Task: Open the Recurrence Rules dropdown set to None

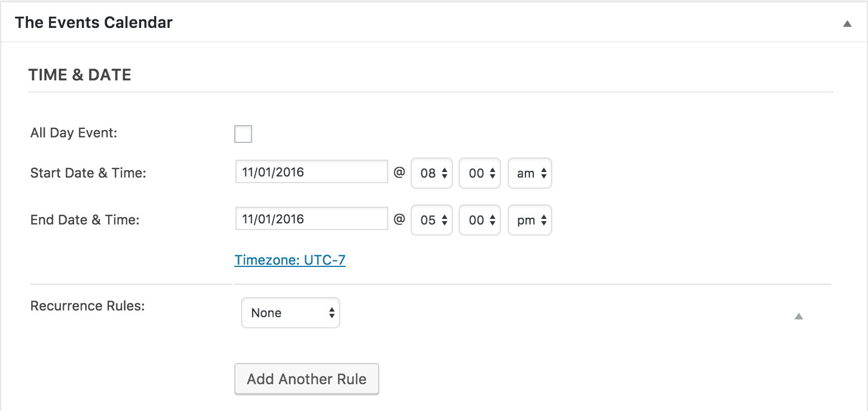Action: [x=290, y=313]
